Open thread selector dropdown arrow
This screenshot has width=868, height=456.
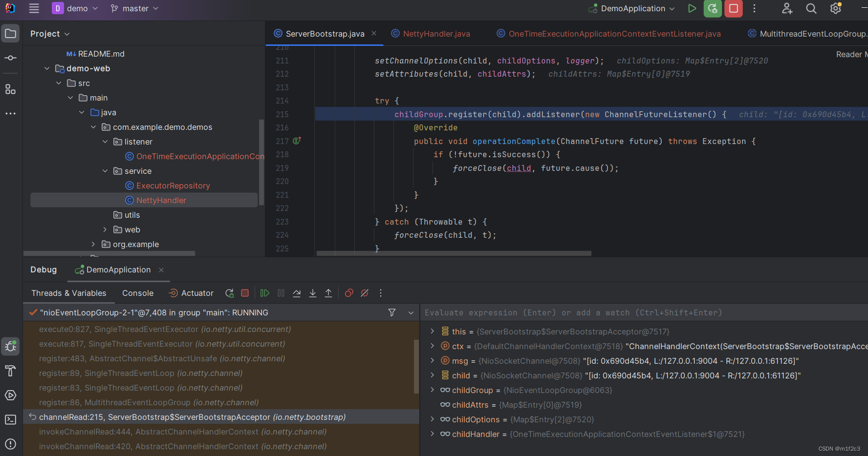pos(411,312)
